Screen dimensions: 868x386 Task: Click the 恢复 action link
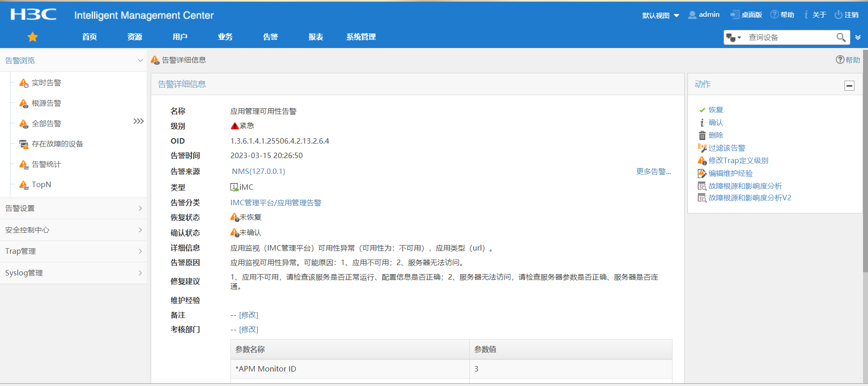[x=716, y=110]
